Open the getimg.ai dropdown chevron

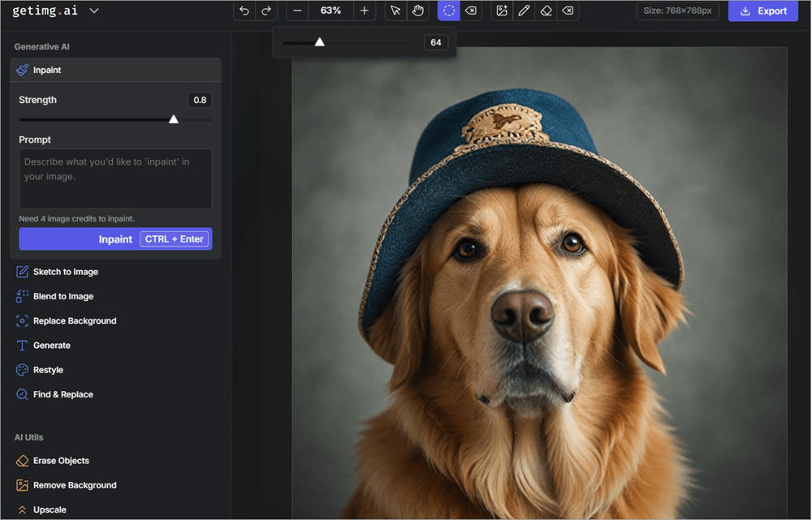94,11
